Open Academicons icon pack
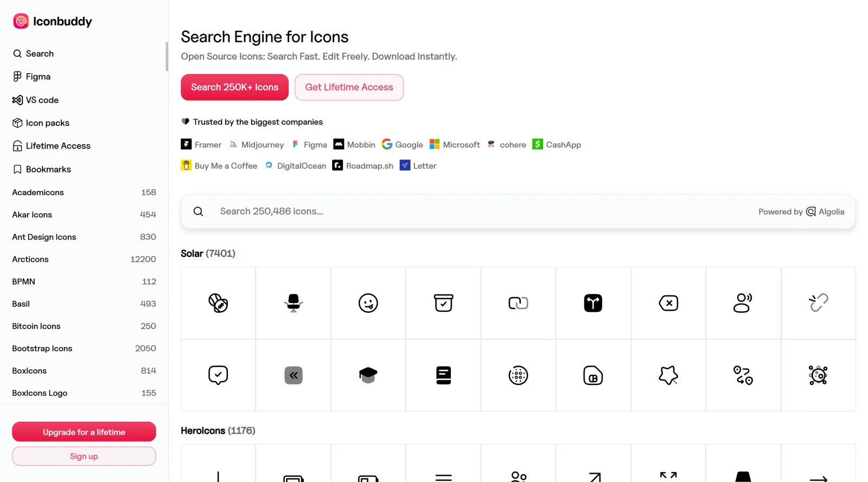The image size is (868, 482). (x=84, y=192)
